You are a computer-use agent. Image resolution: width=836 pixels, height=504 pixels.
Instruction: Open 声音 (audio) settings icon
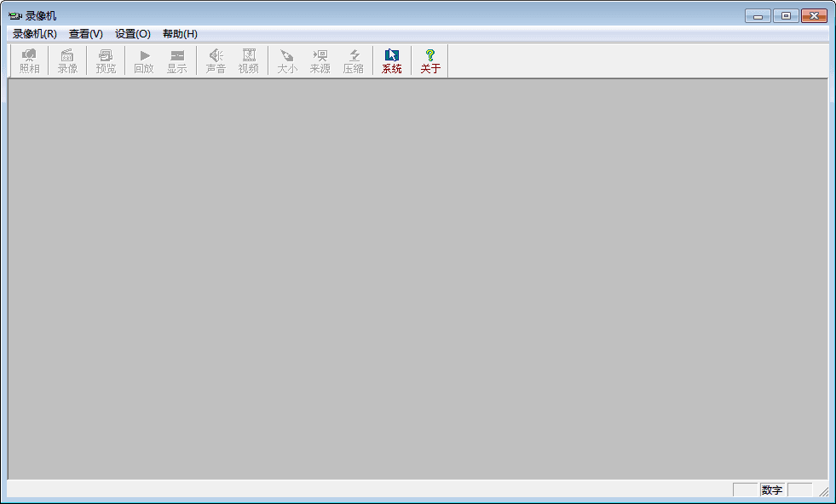coord(216,55)
